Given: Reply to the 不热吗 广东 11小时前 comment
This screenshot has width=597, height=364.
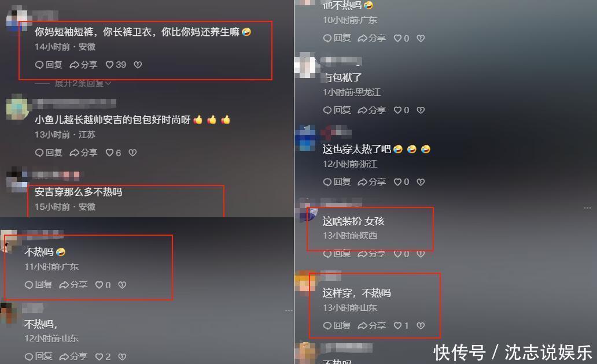Looking at the screenshot, I should [38, 284].
